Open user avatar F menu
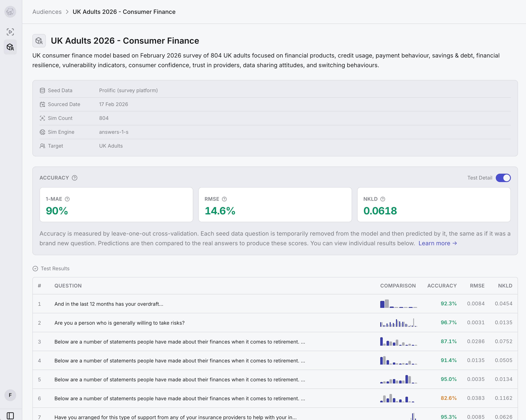The height and width of the screenshot is (420, 526). click(10, 395)
